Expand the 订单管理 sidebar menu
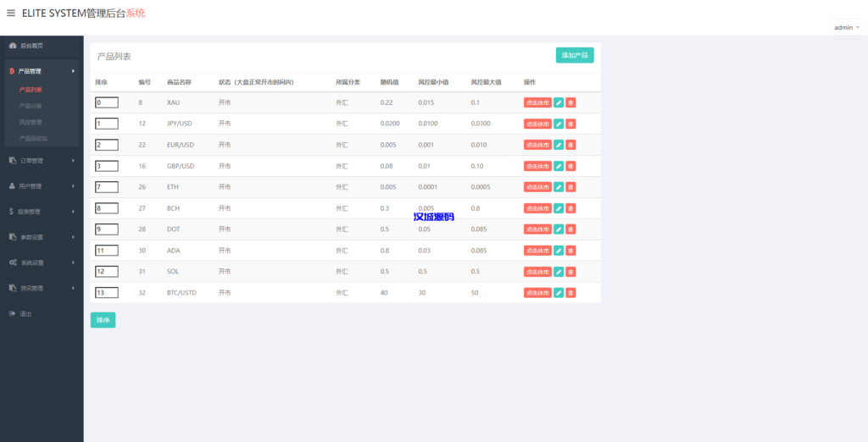Image resolution: width=868 pixels, height=442 pixels. [x=42, y=160]
